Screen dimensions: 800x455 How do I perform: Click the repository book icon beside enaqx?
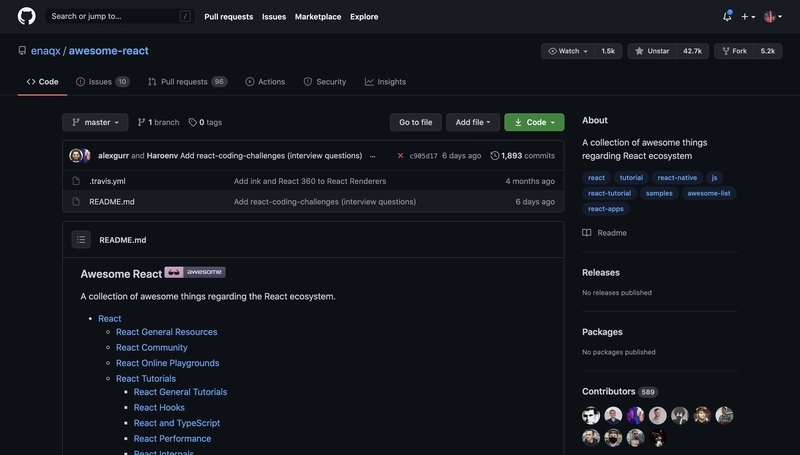pyautogui.click(x=22, y=50)
